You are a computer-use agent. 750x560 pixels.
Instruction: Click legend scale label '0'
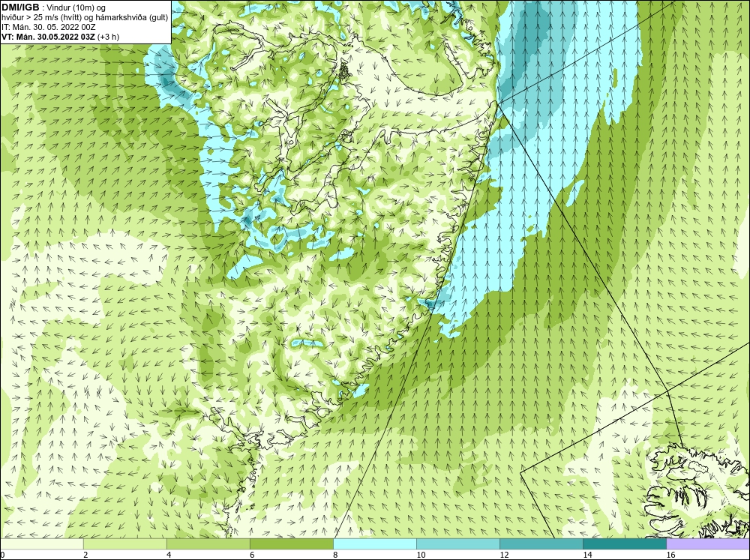coord(2,555)
